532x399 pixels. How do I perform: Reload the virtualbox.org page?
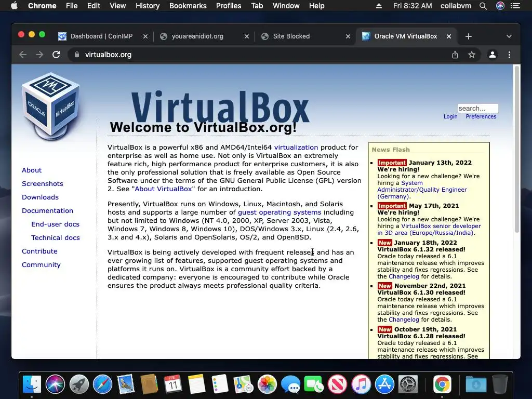click(x=56, y=55)
